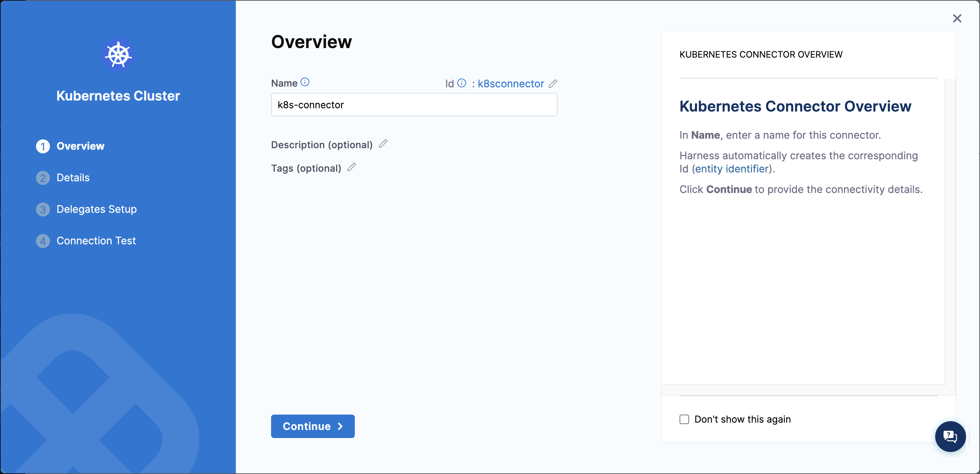The width and height of the screenshot is (980, 474).
Task: Click the k8sconnector Id value
Action: click(x=511, y=84)
